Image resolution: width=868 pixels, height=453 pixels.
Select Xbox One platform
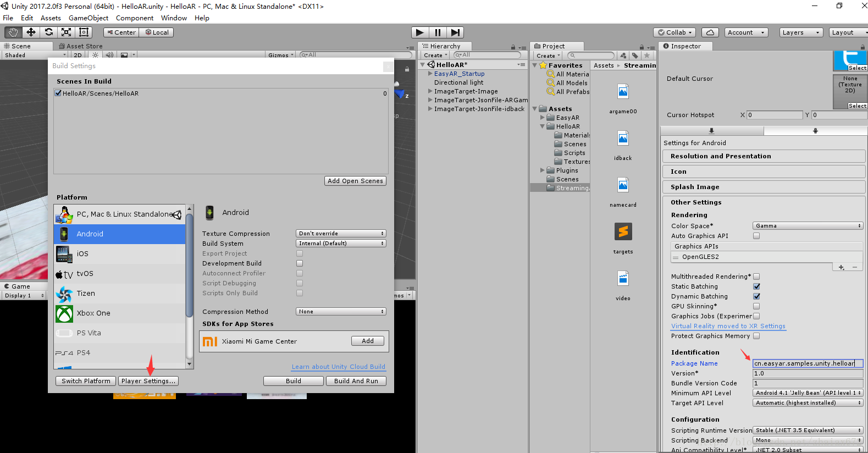tap(120, 313)
